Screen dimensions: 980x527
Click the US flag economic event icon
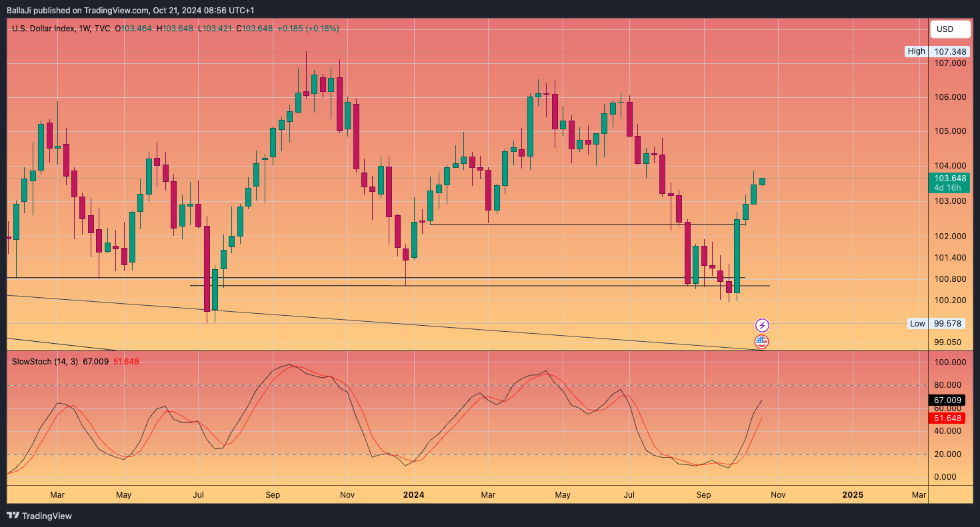tap(761, 342)
